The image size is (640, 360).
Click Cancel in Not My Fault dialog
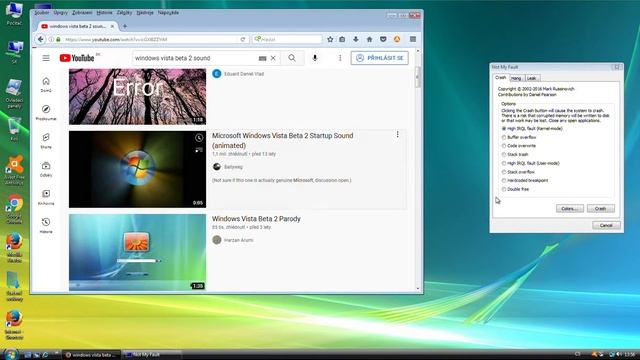pyautogui.click(x=606, y=225)
